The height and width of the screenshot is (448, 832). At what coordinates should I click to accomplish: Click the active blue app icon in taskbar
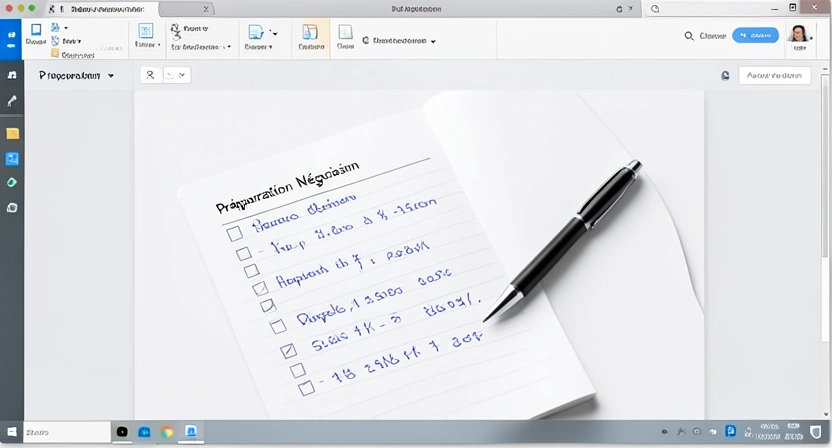coord(191,431)
